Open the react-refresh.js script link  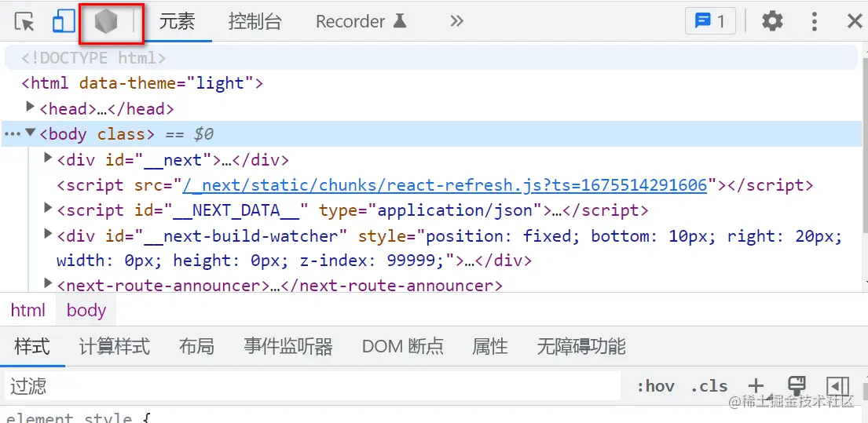445,184
